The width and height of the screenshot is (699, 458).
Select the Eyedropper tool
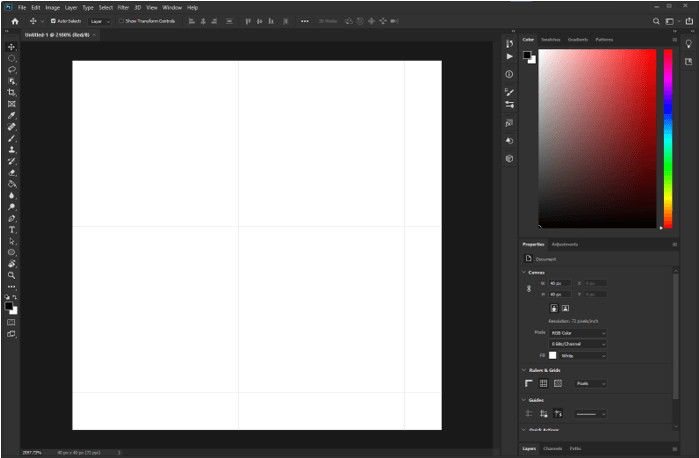12,115
